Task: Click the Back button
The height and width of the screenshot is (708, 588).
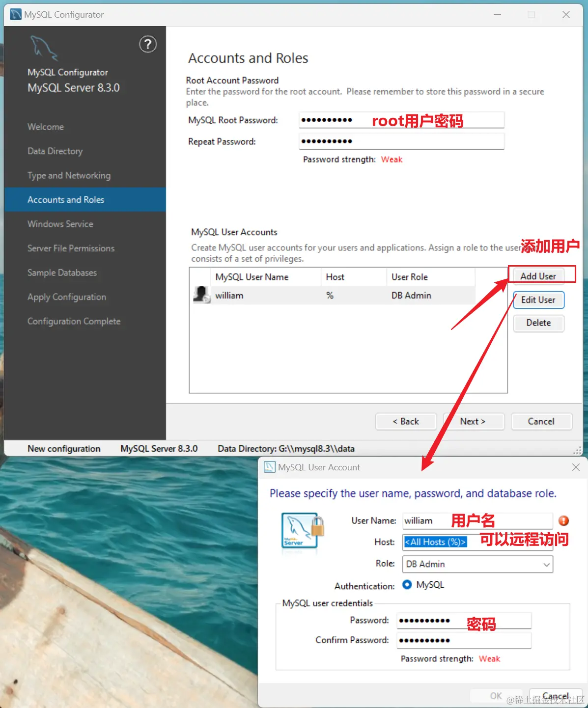Action: coord(406,421)
